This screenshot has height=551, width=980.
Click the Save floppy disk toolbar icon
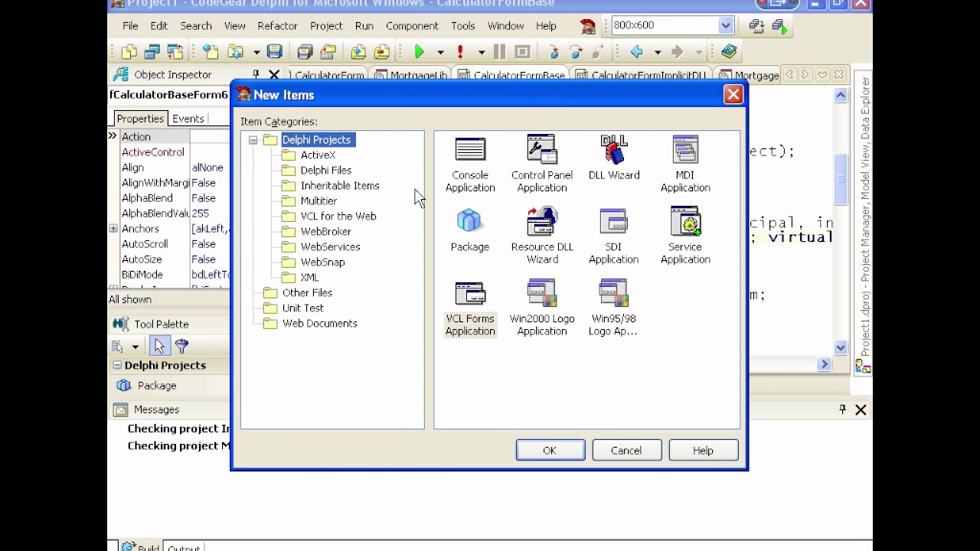click(x=274, y=52)
